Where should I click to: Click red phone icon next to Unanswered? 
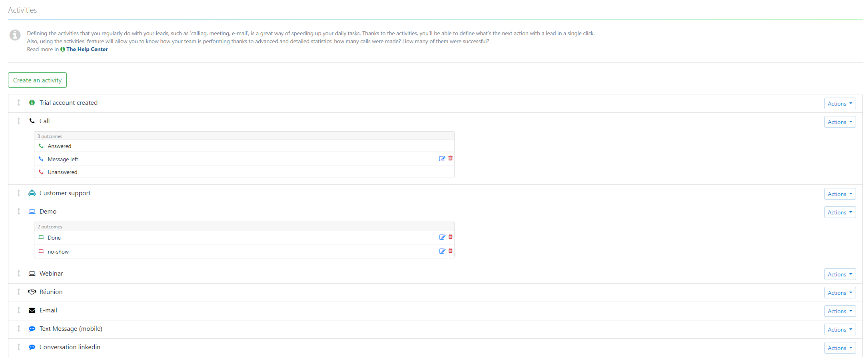click(41, 172)
